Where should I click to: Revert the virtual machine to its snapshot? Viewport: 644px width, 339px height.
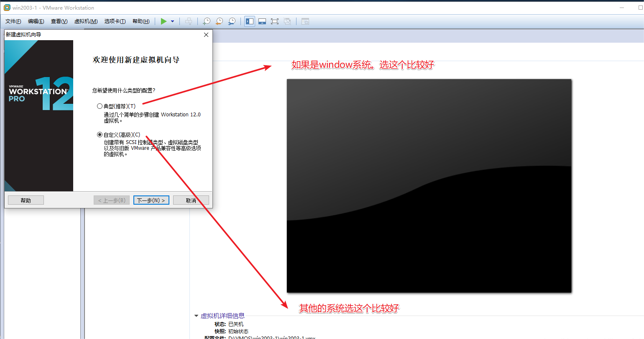[x=219, y=21]
